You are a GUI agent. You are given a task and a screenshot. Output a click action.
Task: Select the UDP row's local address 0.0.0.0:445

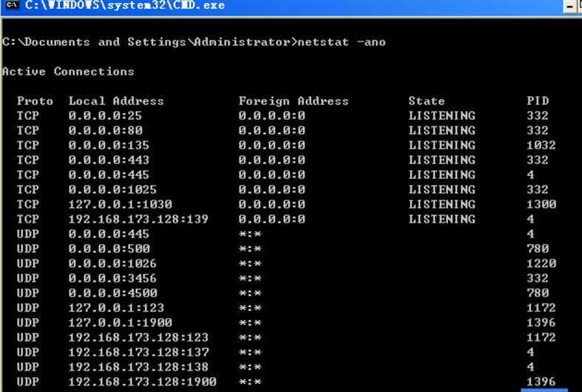pyautogui.click(x=109, y=234)
